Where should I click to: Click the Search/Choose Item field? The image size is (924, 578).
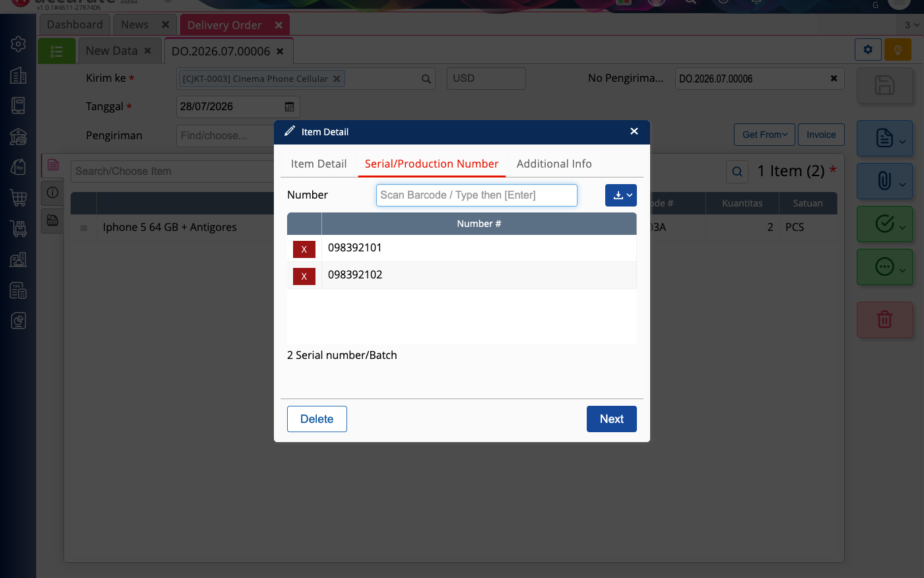click(x=173, y=172)
